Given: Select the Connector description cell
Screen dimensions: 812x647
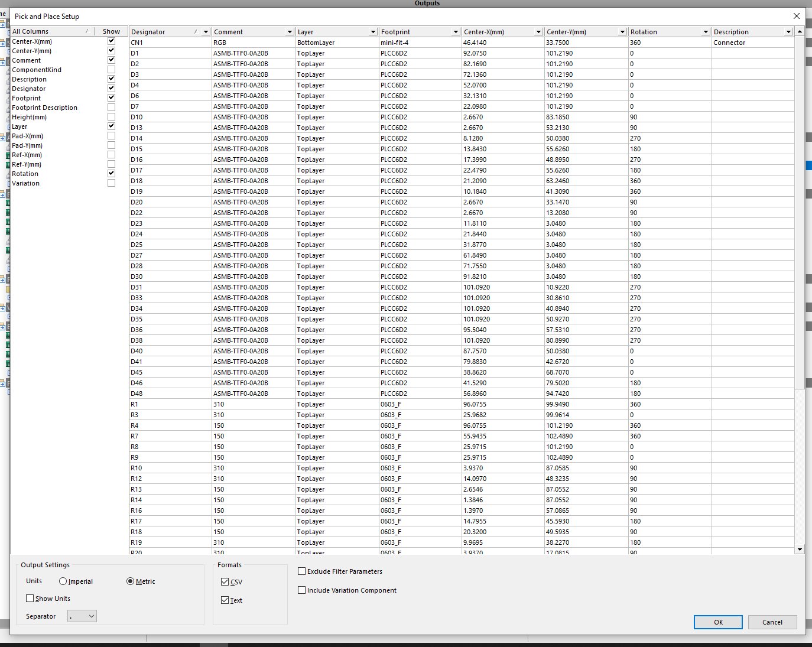Looking at the screenshot, I should click(x=753, y=43).
